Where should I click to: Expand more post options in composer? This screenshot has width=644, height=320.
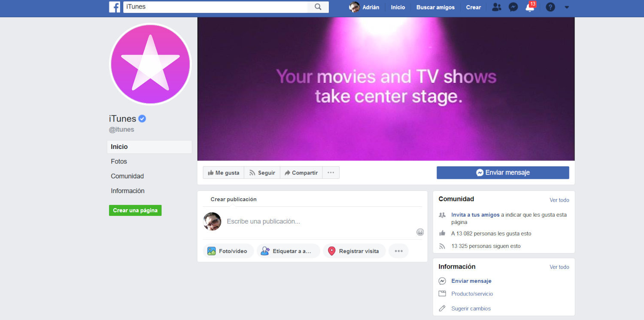coord(398,251)
